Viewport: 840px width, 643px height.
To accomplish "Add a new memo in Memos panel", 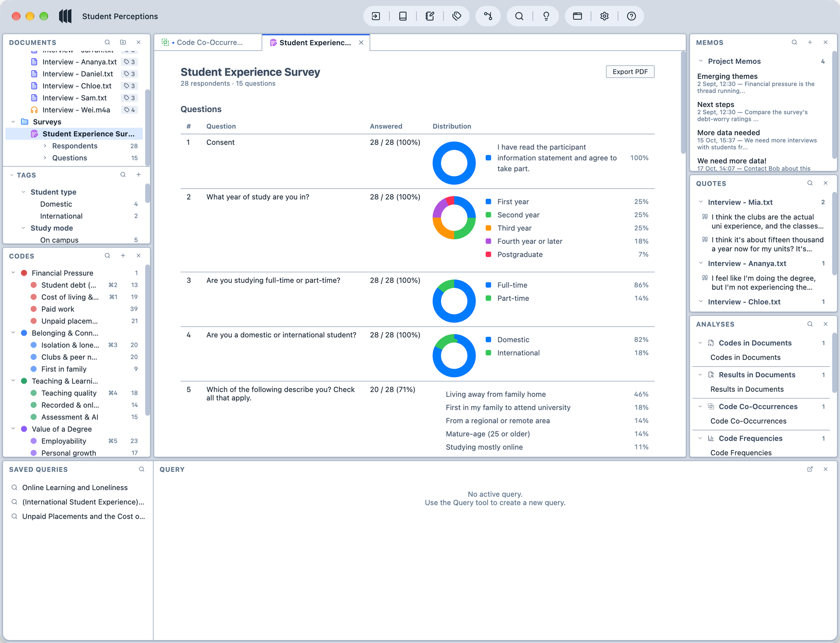I will (810, 42).
